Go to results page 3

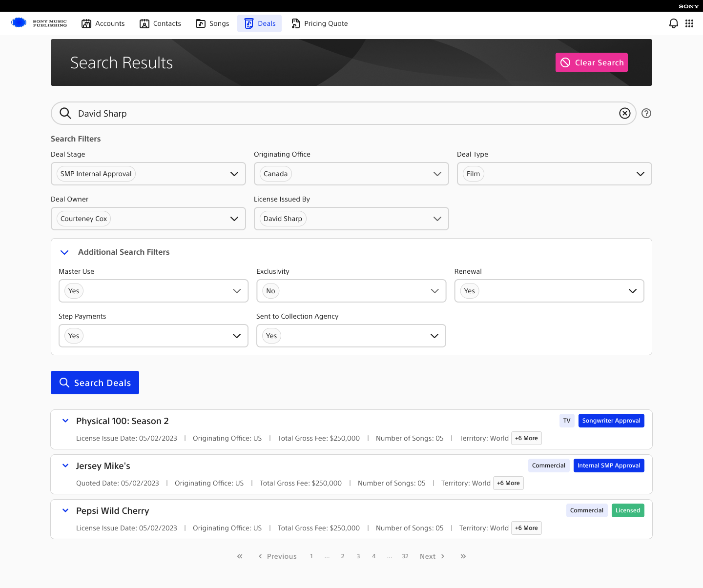click(x=358, y=556)
